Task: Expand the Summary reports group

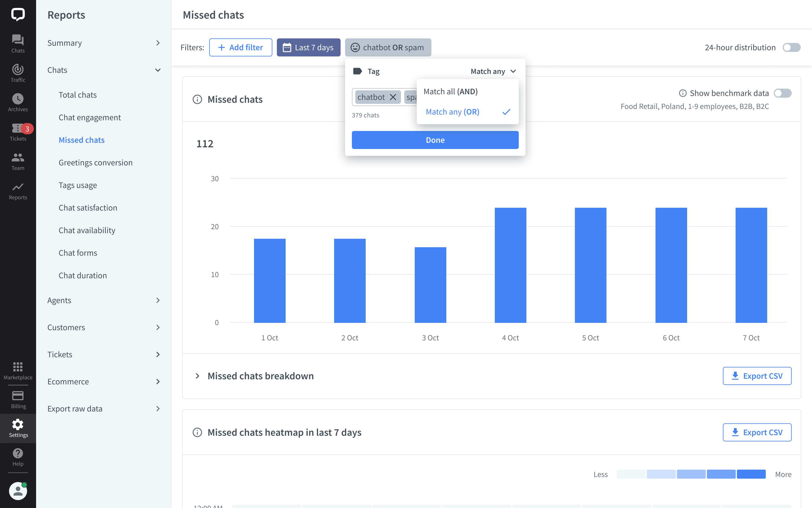Action: [x=104, y=43]
